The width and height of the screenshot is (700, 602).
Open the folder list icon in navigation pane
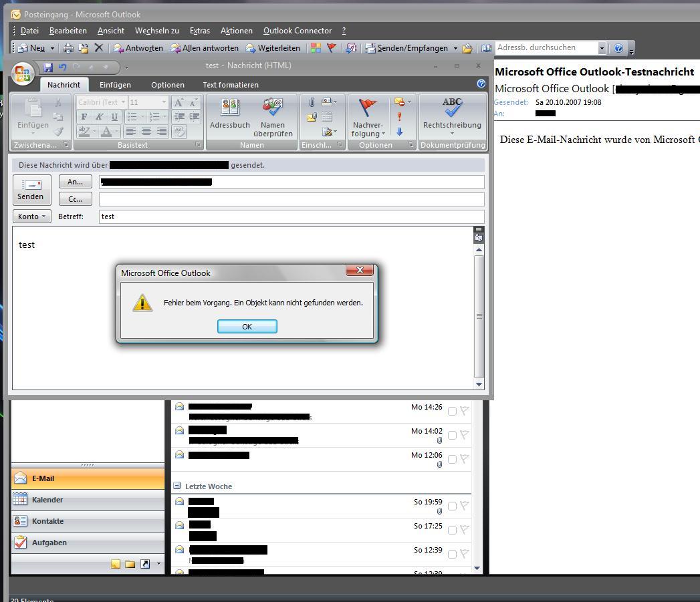130,564
